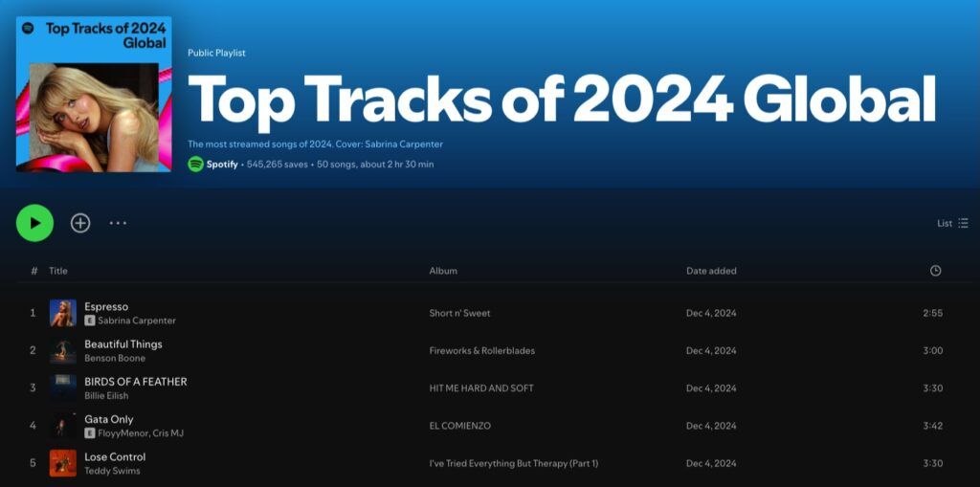Click the green Spotify logo avatar

[195, 164]
